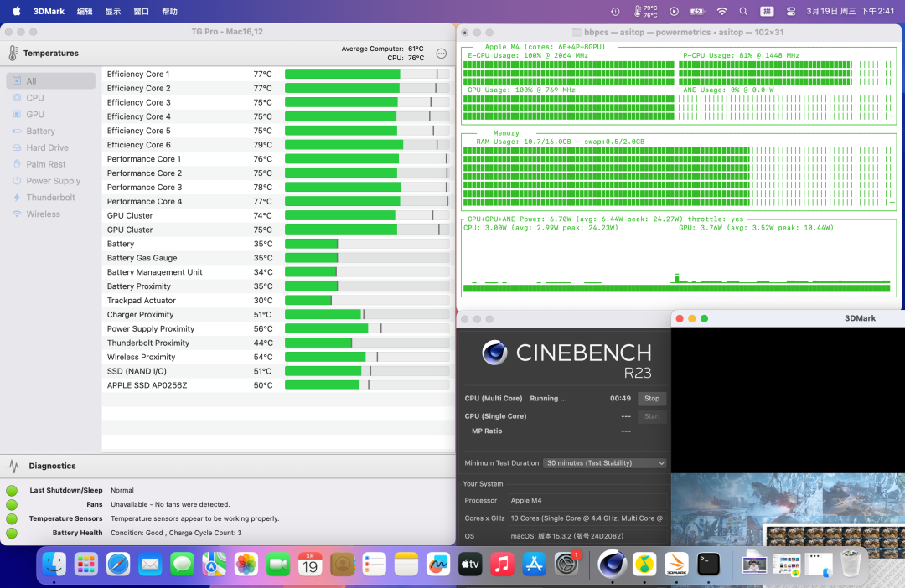The height and width of the screenshot is (588, 905).
Task: Click the Diagnostics waveform icon
Action: [14, 467]
